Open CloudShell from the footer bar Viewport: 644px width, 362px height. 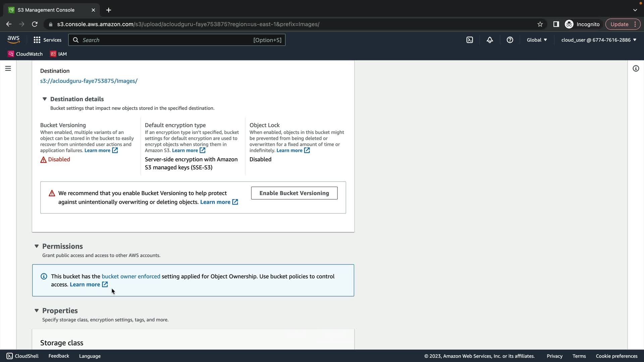click(x=22, y=356)
